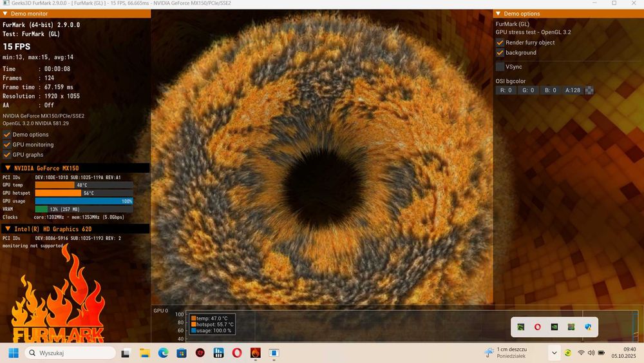Toggle the GPU monitoring checkbox
Image resolution: width=644 pixels, height=363 pixels.
[x=7, y=144]
